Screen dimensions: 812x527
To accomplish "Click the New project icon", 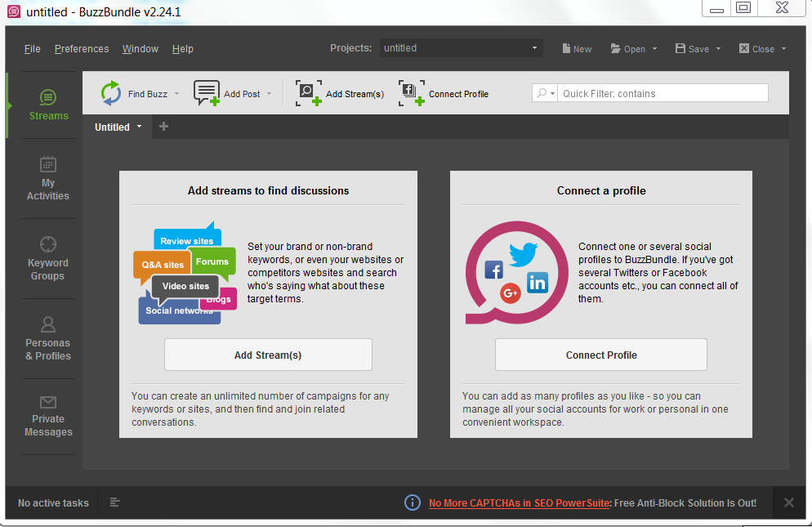I will click(567, 48).
